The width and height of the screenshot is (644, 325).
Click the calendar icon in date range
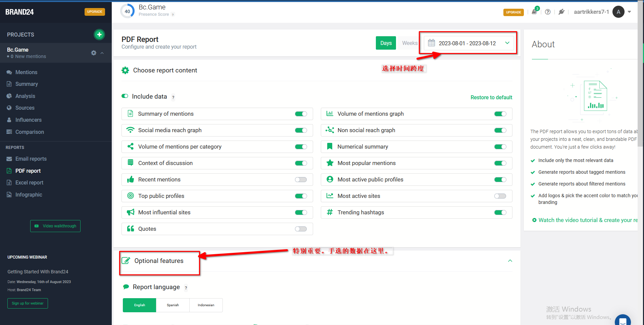(432, 43)
